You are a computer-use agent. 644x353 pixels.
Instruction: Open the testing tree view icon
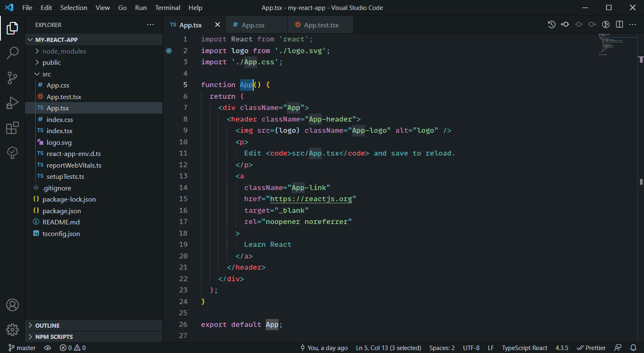pos(12,153)
